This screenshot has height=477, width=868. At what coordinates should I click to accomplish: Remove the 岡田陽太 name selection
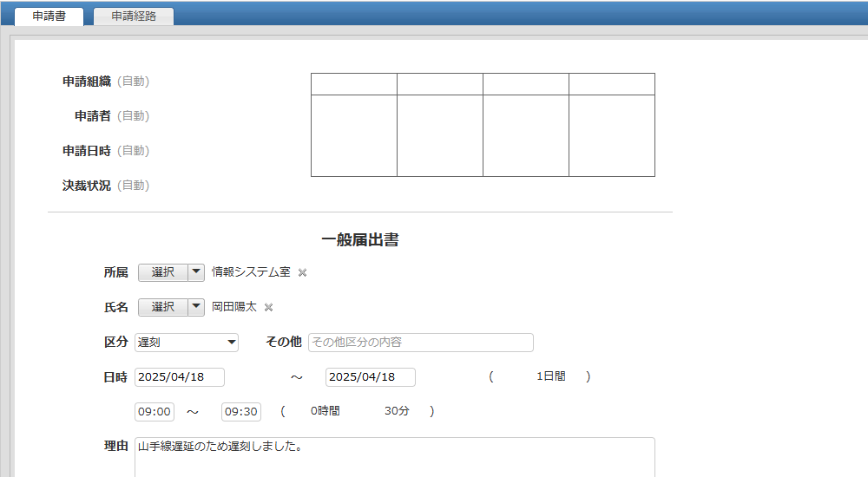pyautogui.click(x=269, y=307)
